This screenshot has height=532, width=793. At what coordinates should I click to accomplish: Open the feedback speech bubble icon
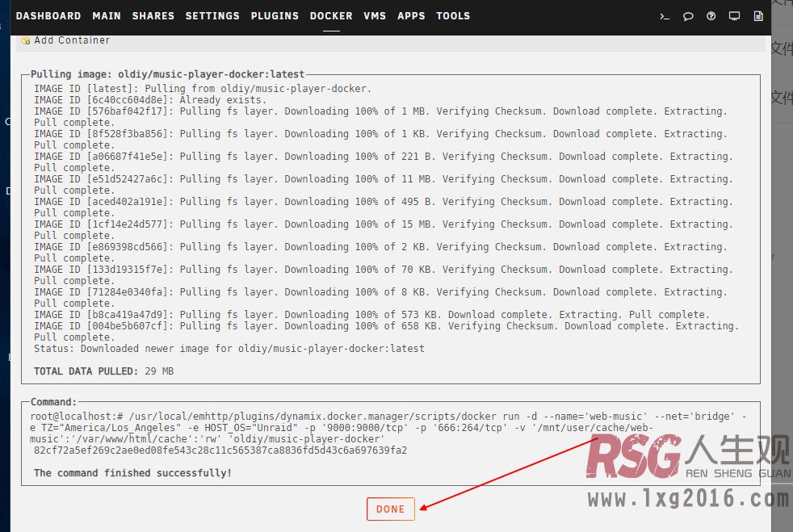click(x=688, y=16)
